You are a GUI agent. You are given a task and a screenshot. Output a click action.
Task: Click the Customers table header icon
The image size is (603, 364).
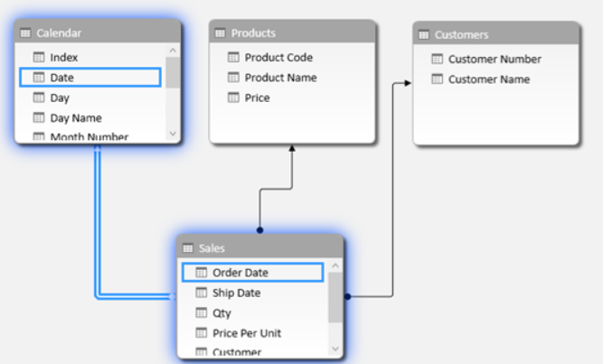pos(424,35)
